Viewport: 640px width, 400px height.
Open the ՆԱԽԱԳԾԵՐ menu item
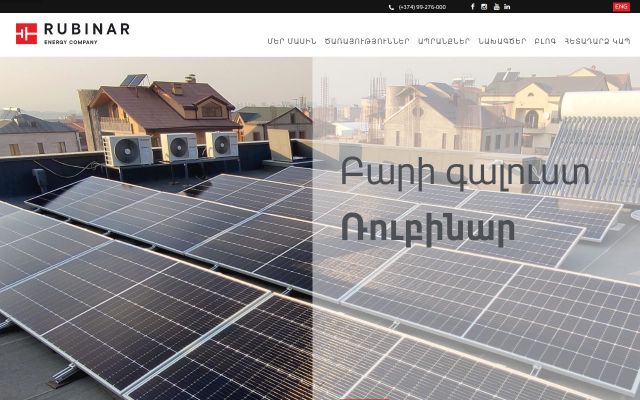(502, 41)
